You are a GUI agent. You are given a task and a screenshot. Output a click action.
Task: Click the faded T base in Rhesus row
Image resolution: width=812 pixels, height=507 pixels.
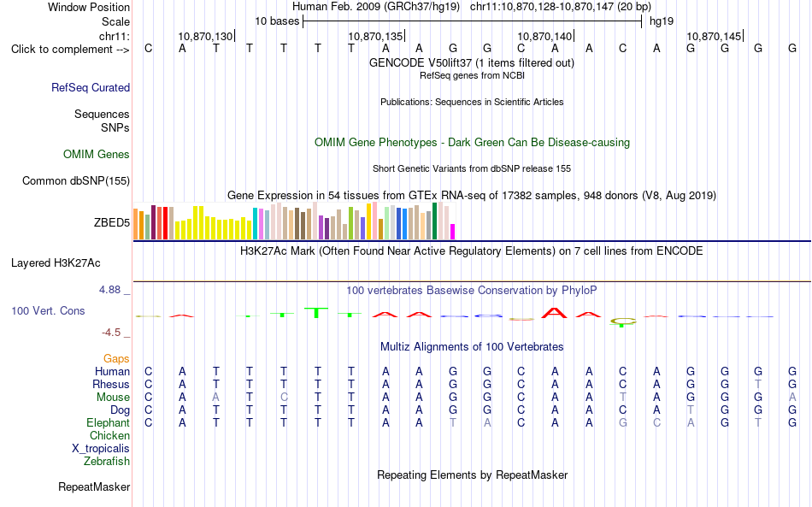tap(758, 384)
